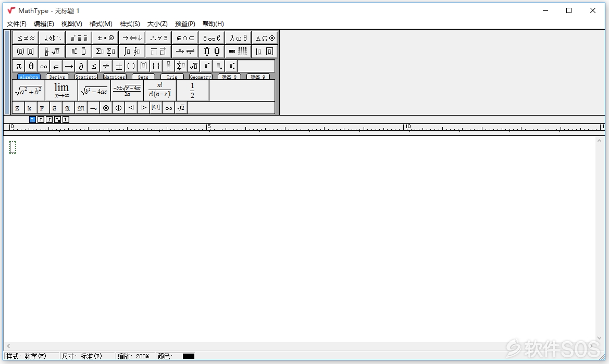The width and height of the screenshot is (609, 364).
Task: Open the relational symbols palette ≤≠≈
Action: (x=25, y=38)
